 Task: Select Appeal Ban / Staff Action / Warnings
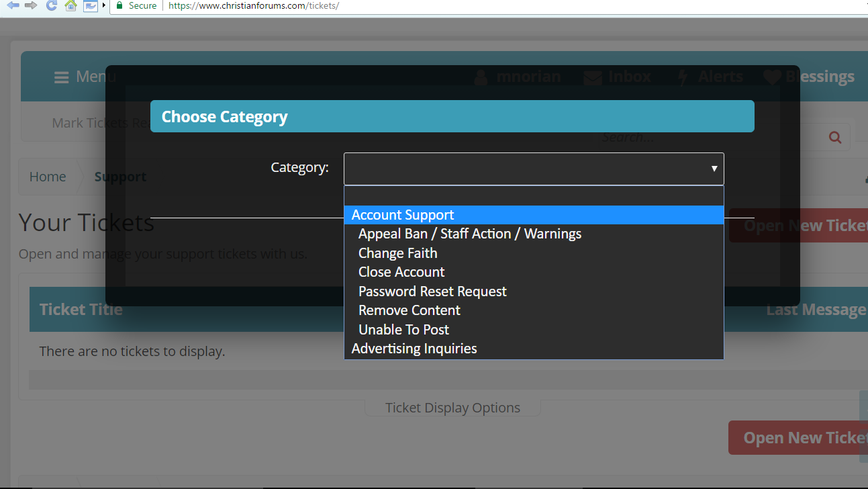pyautogui.click(x=534, y=234)
